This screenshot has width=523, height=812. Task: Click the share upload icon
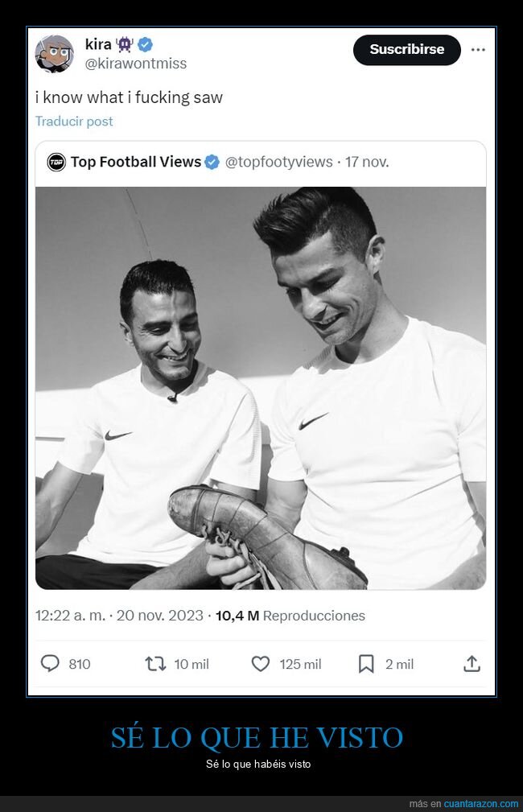point(472,664)
